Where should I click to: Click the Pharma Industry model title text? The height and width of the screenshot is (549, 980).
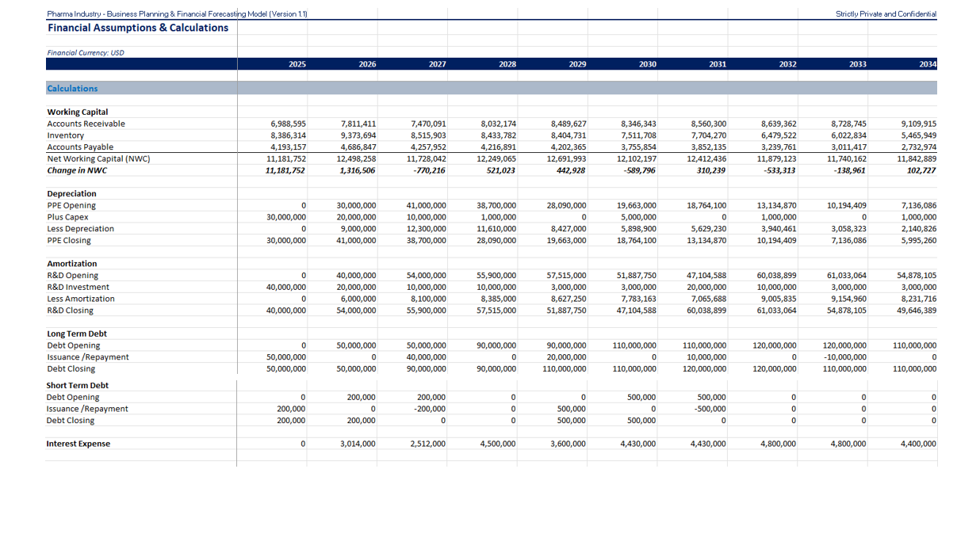[178, 14]
